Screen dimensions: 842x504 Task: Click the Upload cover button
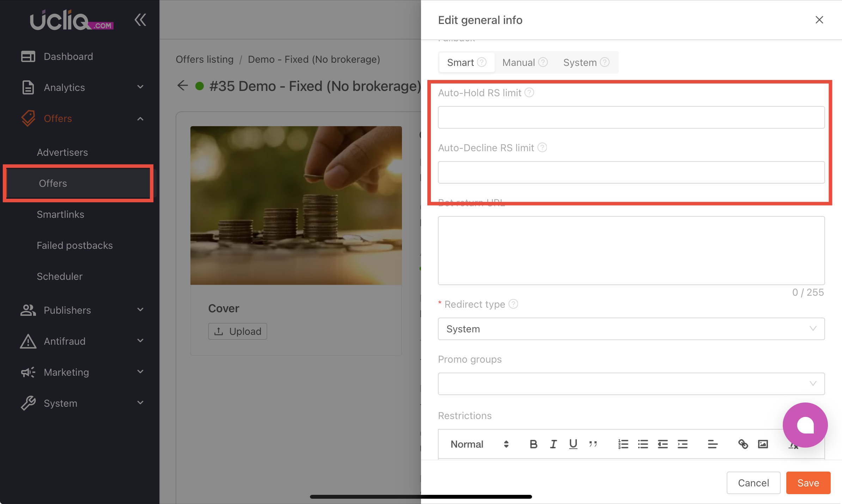(238, 331)
